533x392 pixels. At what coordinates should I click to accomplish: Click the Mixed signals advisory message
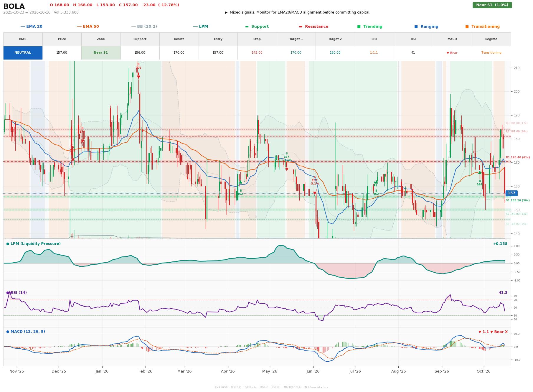[298, 12]
